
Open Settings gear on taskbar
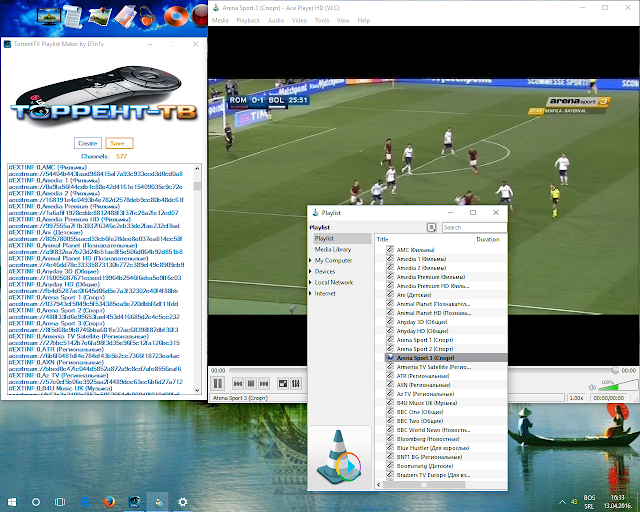click(183, 502)
